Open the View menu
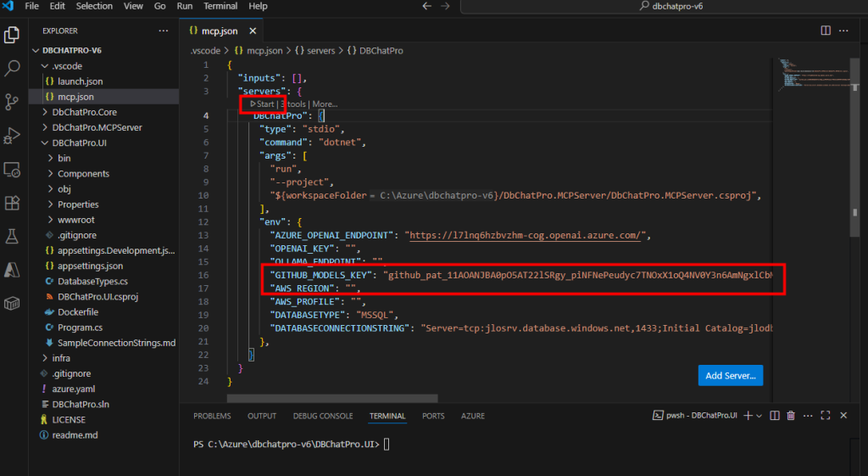Viewport: 868px width, 476px height. click(x=133, y=6)
